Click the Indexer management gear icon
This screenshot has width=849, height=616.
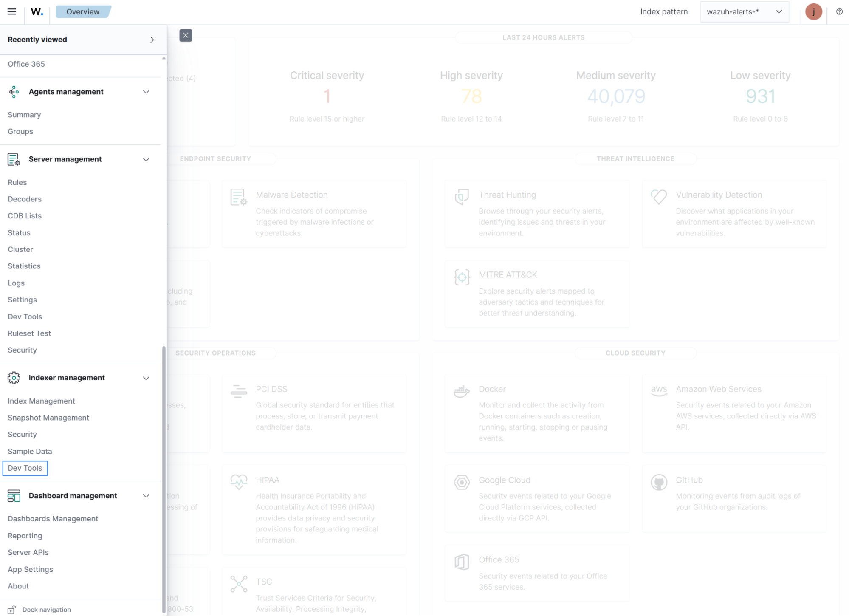(x=14, y=378)
